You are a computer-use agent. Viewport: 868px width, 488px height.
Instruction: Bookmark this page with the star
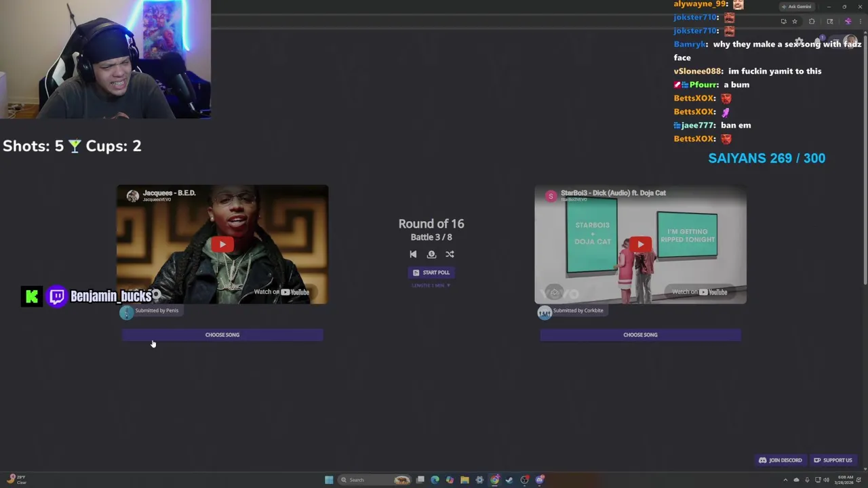(795, 21)
